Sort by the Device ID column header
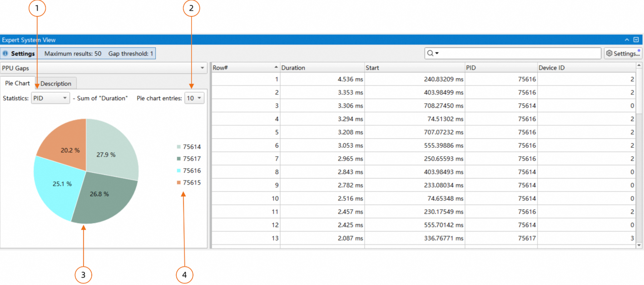The image size is (644, 285). [x=586, y=68]
